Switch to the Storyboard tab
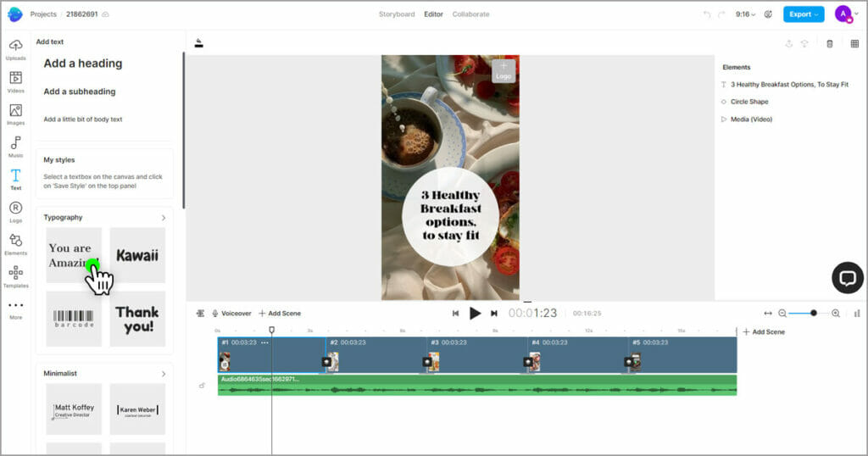 click(x=397, y=14)
